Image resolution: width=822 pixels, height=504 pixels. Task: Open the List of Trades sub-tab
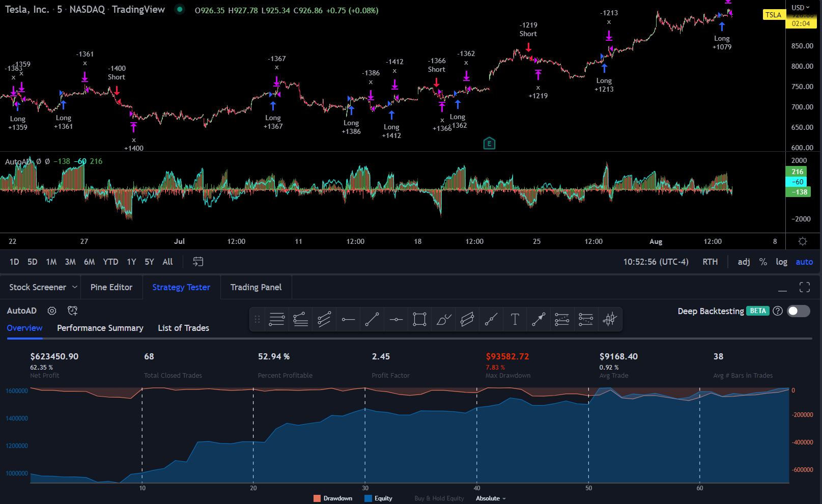click(184, 328)
